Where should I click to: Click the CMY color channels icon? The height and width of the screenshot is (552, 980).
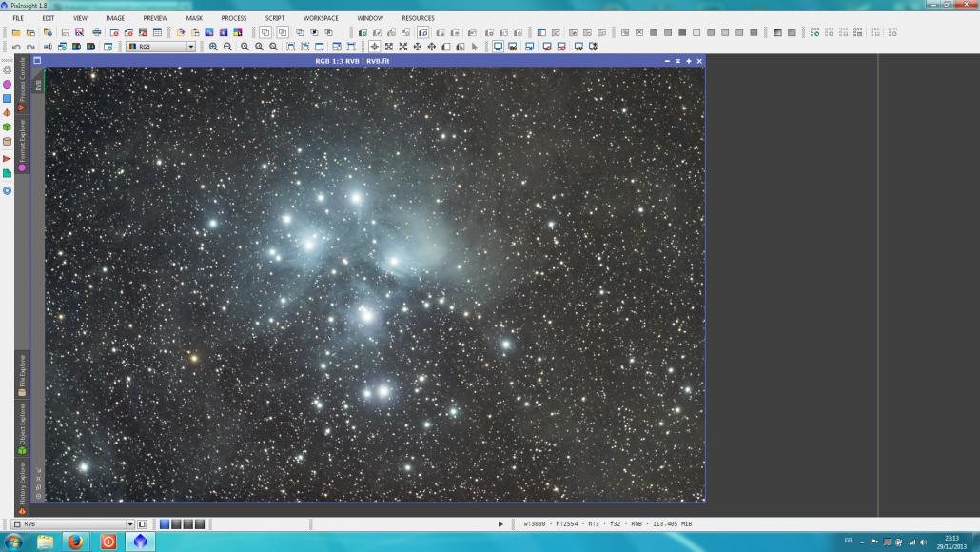pos(238,32)
